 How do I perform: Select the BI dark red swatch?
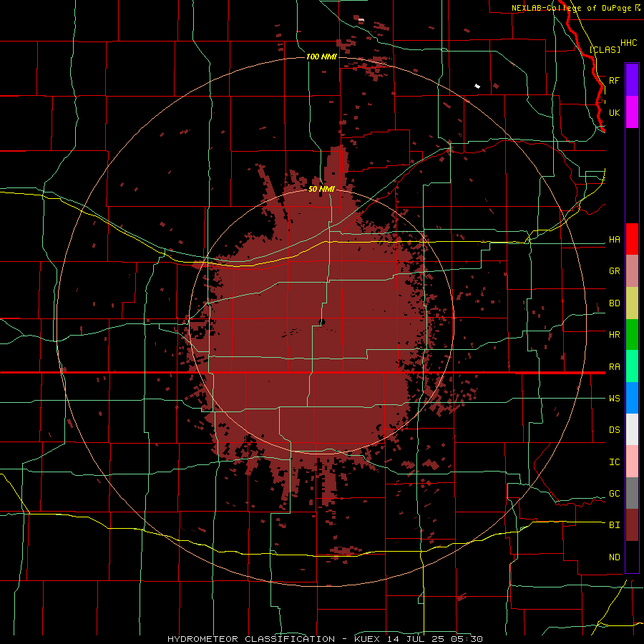[632, 525]
